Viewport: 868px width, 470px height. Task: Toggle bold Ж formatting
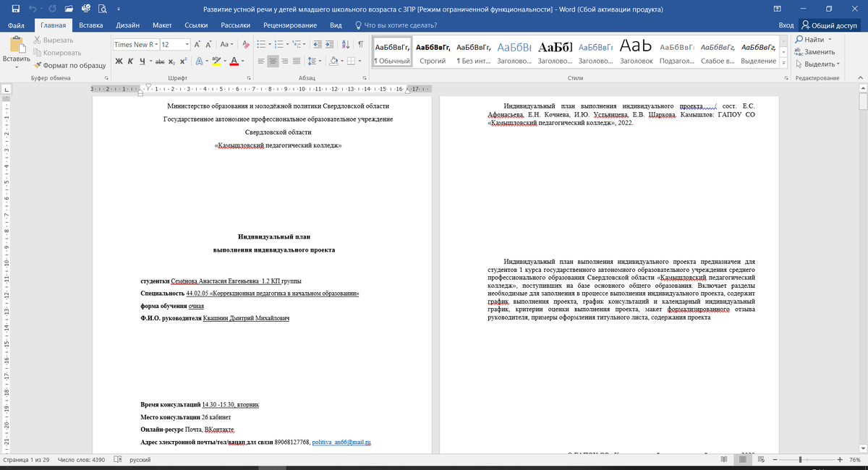coord(119,61)
